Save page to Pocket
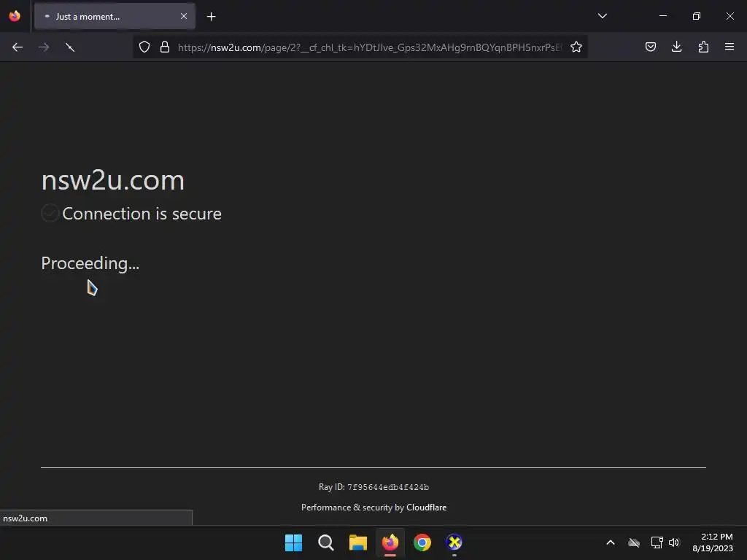 pyautogui.click(x=651, y=47)
